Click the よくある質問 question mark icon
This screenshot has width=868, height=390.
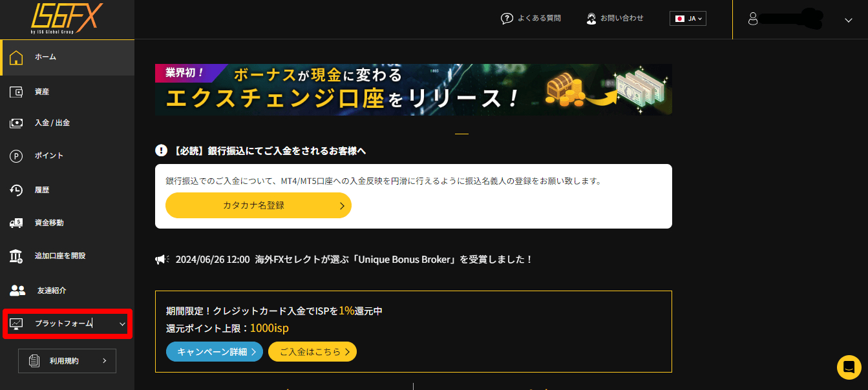[x=507, y=18]
